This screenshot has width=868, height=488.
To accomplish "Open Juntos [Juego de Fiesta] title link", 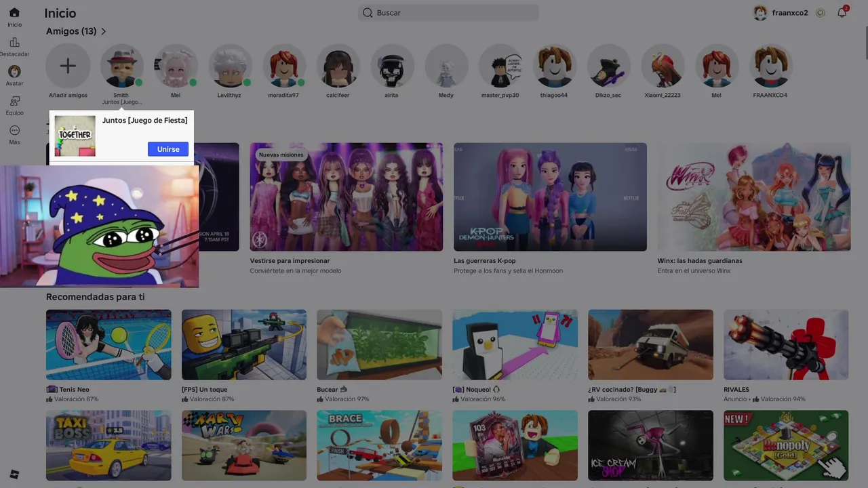I will (144, 120).
